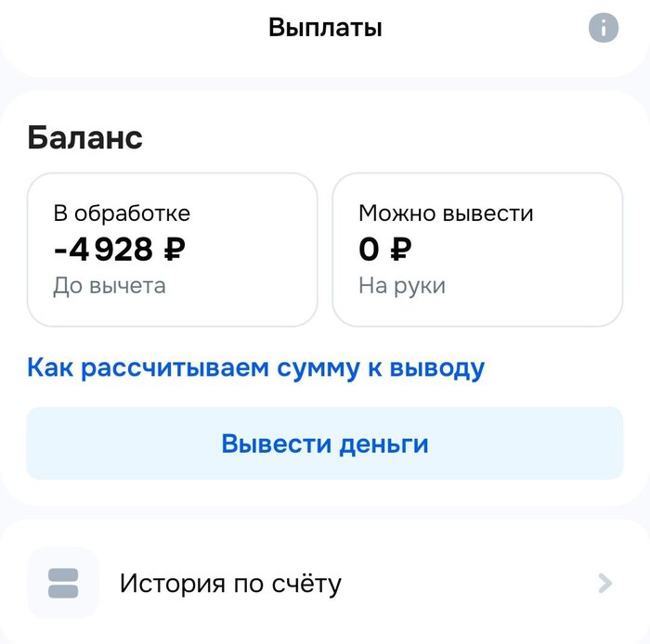The width and height of the screenshot is (650, 644).
Task: Tap the 0 amount under Можно вывести
Action: 369,249
